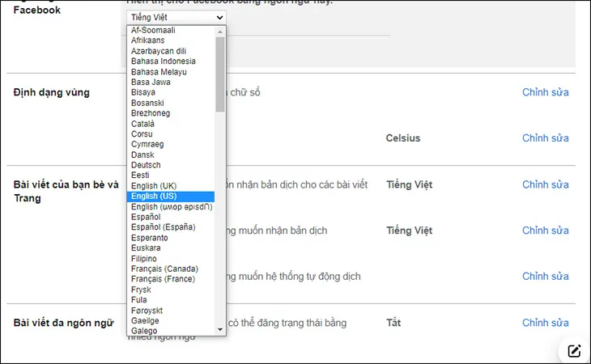Select the highlighted English (US) option
This screenshot has height=364, width=591.
[x=171, y=196]
